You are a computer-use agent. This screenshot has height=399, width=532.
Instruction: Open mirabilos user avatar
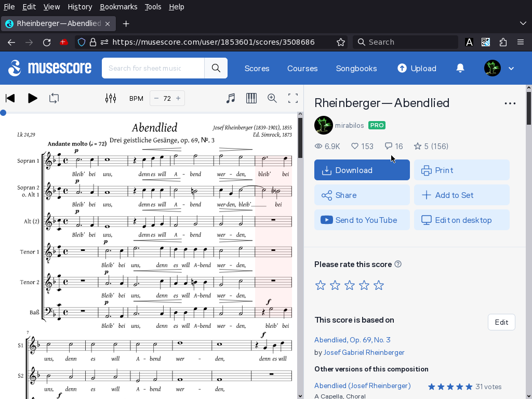point(323,125)
